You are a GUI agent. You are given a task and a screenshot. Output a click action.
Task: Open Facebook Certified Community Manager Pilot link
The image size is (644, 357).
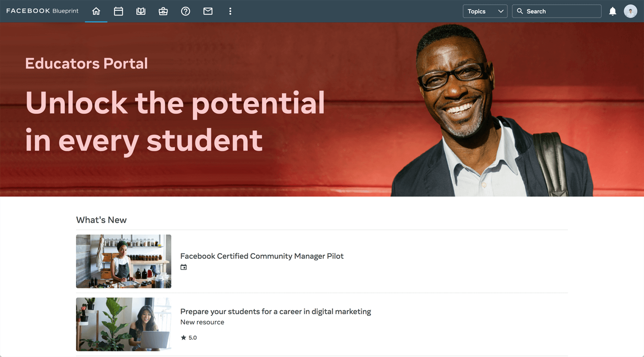262,256
